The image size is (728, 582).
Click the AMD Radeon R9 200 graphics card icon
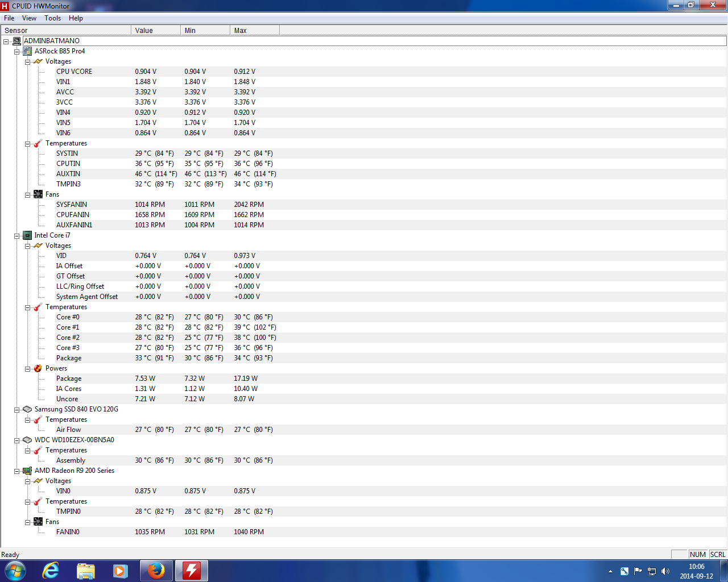27,471
